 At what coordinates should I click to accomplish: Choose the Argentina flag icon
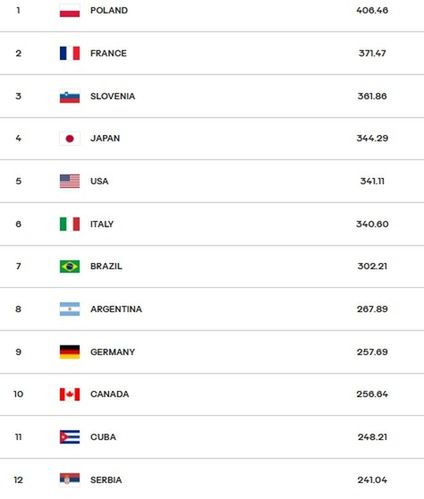tap(70, 309)
